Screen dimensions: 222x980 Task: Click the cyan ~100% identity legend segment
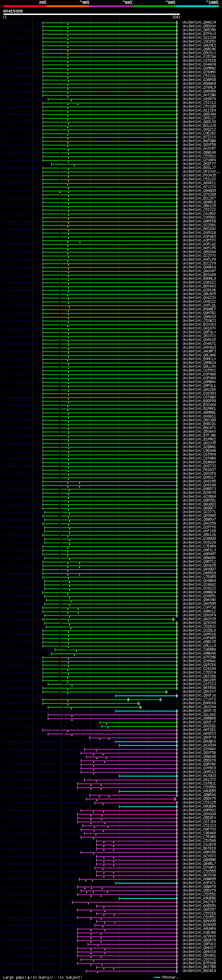(x=197, y=6)
